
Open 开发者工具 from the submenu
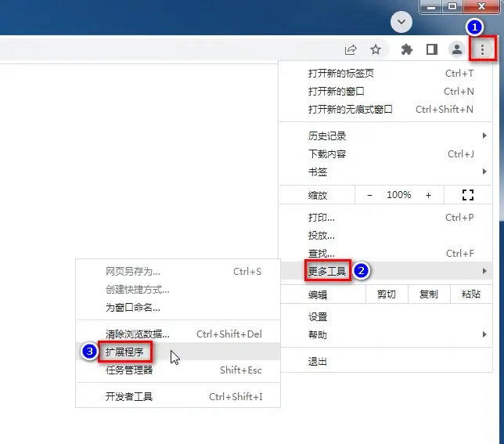[x=129, y=397]
